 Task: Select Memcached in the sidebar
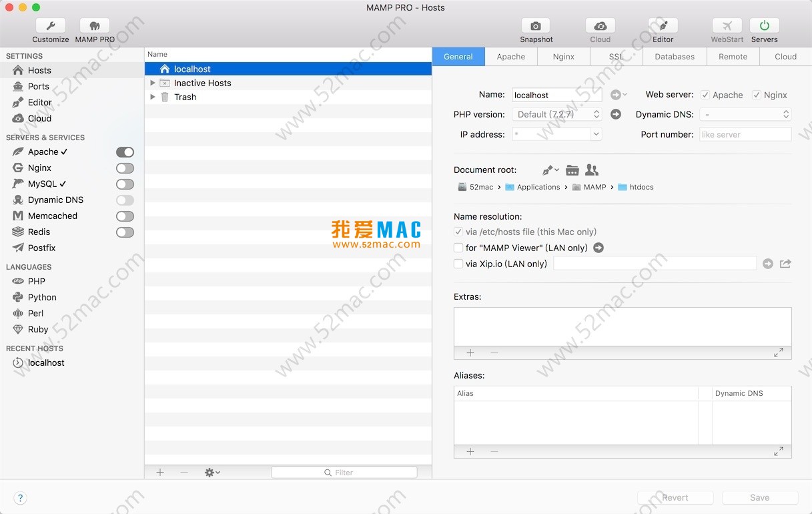point(53,216)
